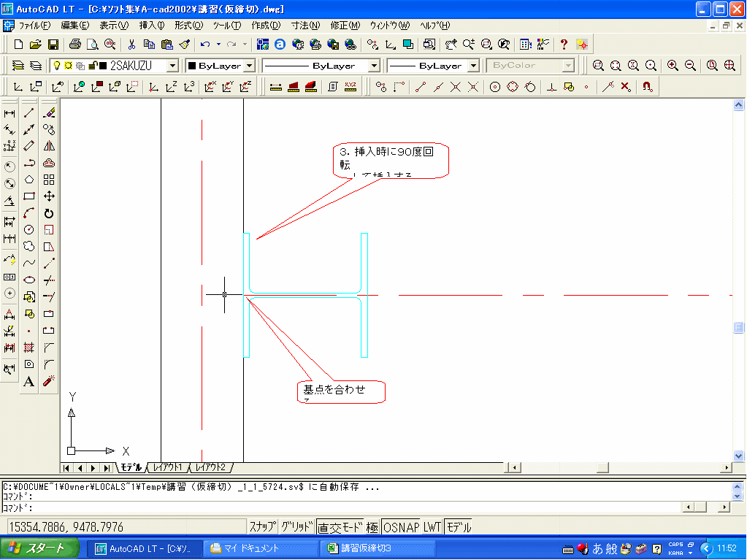Switch to the レイアウト2 tab

[x=210, y=467]
